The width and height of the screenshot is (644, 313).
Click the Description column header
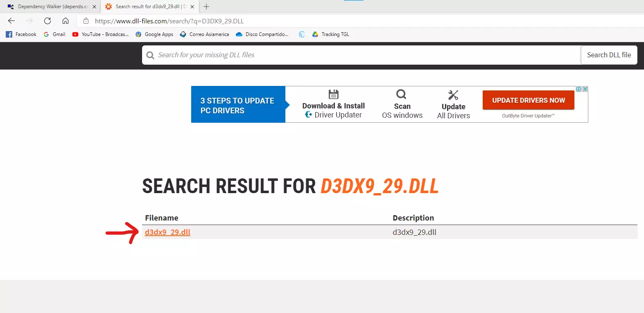(x=413, y=218)
